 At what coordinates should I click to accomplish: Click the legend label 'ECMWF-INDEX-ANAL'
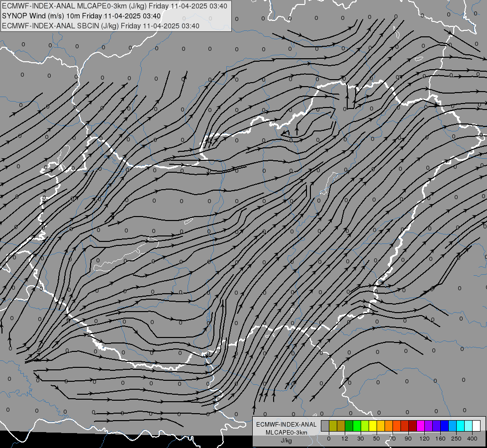click(287, 425)
